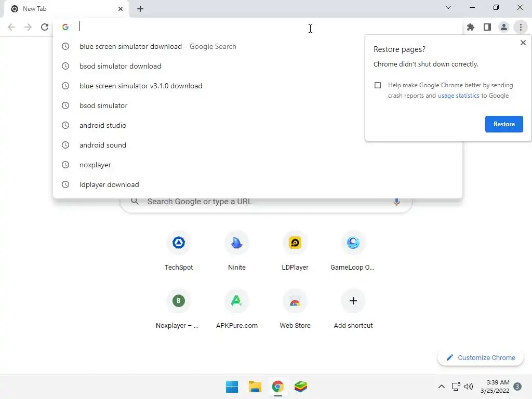The image size is (532, 399).
Task: Open the Noxplayer shortcut
Action: tap(179, 309)
